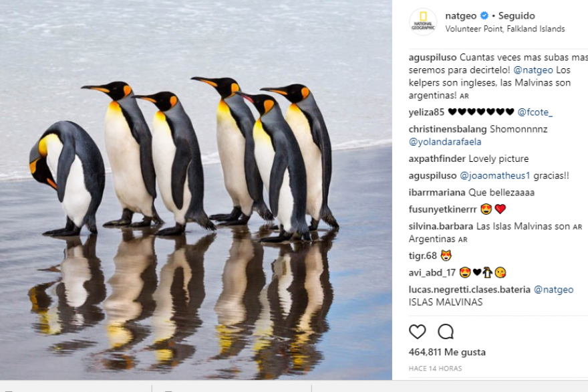
Task: Open lucas.negretti.clases.bateria profile
Action: (x=470, y=290)
